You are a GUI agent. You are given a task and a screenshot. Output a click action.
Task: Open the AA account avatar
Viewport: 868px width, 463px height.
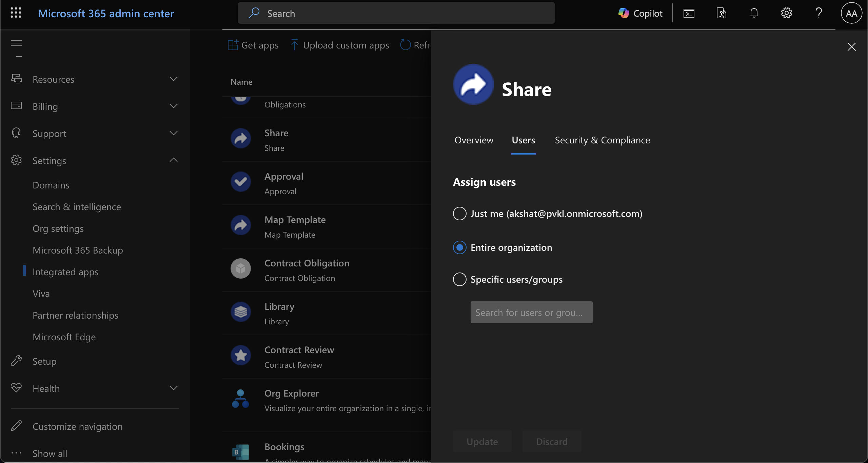click(x=851, y=13)
